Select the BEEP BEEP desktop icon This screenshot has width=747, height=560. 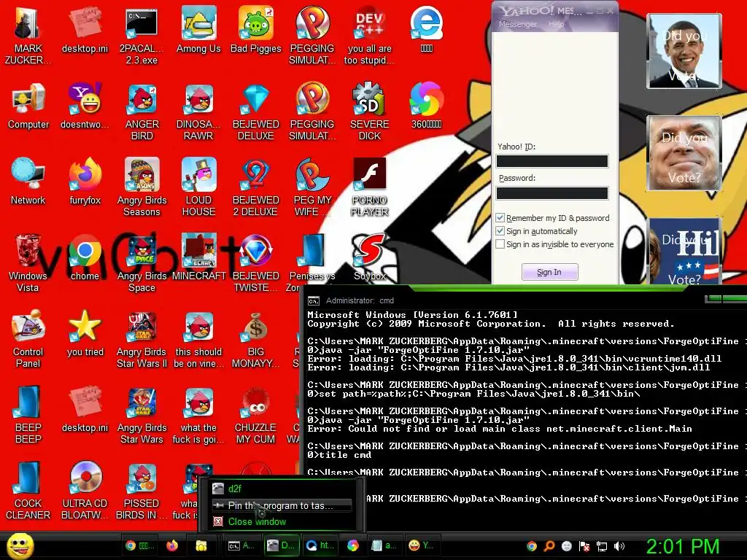pos(28,414)
